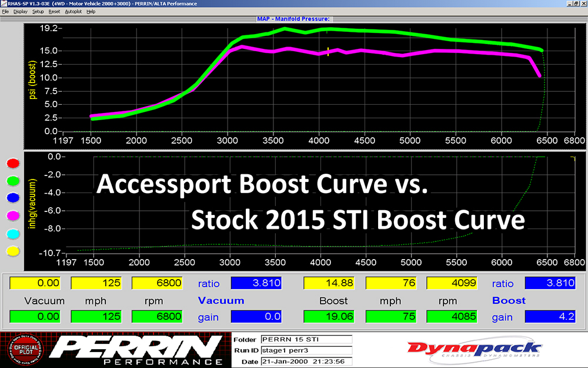Click the Reset menu item
588x368 pixels.
54,12
